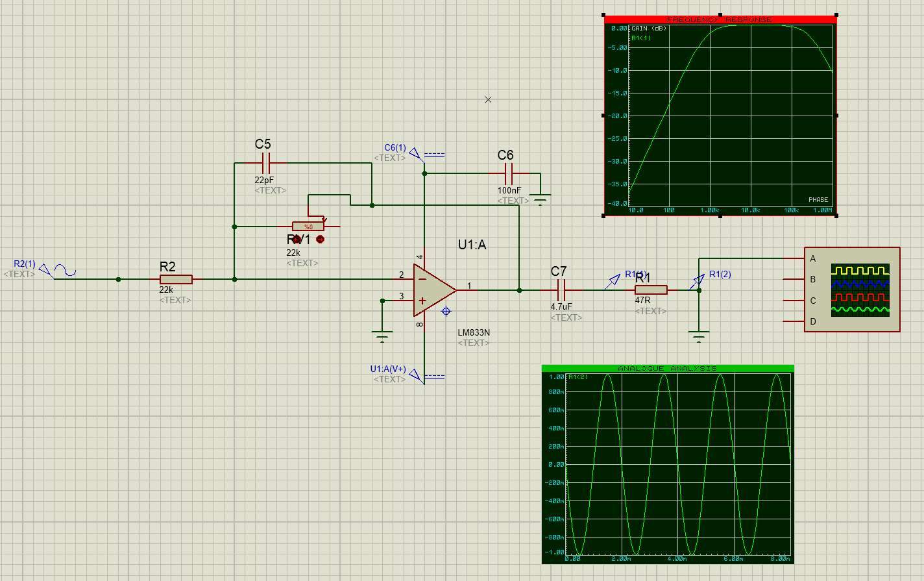This screenshot has height=581, width=924.
Task: Click the Frequency Response graph title bar
Action: point(720,19)
